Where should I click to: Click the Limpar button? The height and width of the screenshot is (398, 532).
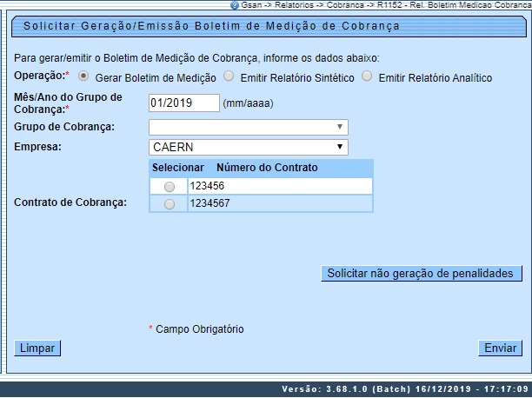click(37, 348)
